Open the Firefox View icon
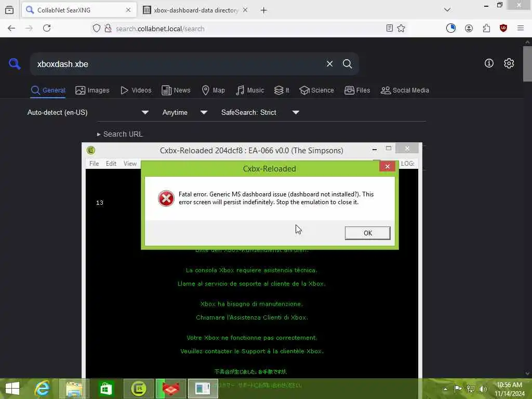Screen dimensions: 532x399 (x=9, y=10)
